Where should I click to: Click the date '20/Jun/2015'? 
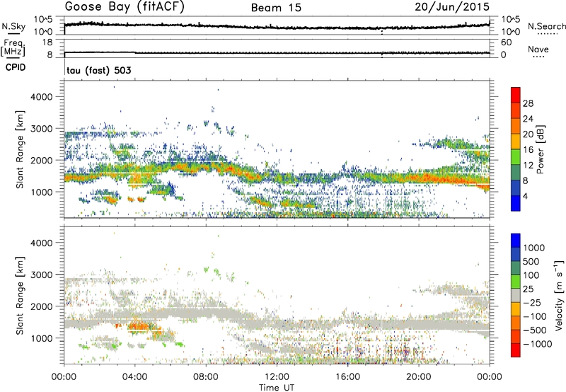pos(452,7)
